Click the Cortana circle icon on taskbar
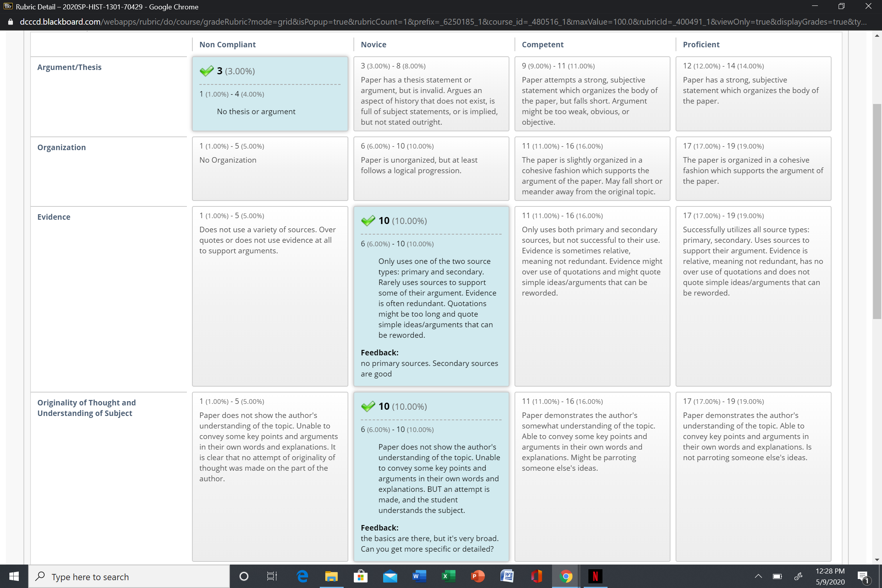Screen dimensions: 882x588 [x=244, y=576]
